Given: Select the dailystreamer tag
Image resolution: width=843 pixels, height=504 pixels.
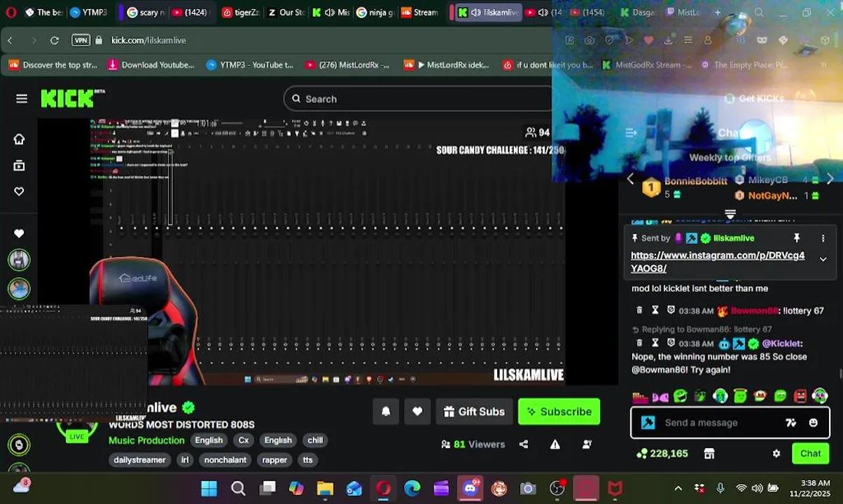Looking at the screenshot, I should point(139,460).
